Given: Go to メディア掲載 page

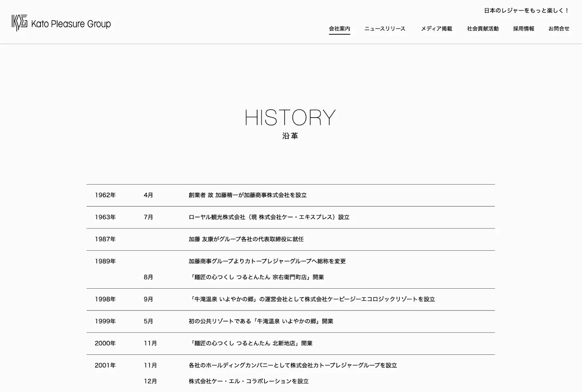Looking at the screenshot, I should [x=436, y=29].
